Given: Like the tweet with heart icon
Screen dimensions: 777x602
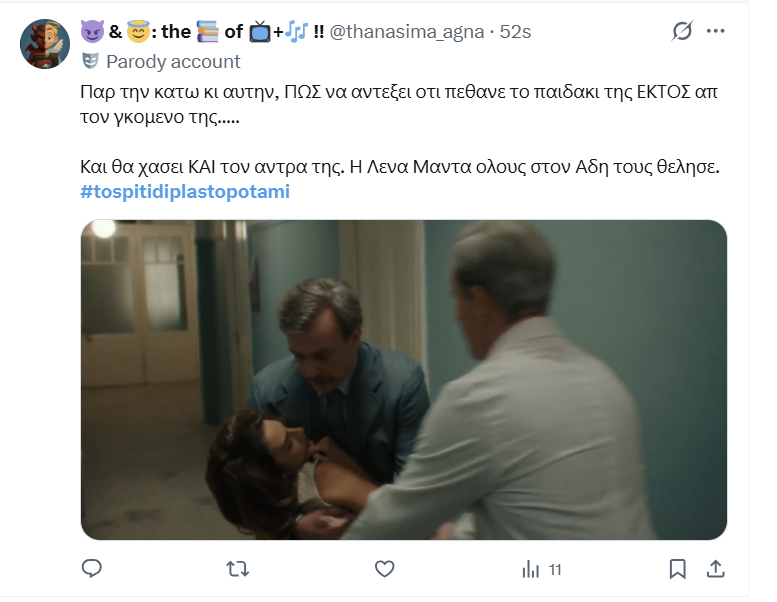Looking at the screenshot, I should (x=385, y=569).
